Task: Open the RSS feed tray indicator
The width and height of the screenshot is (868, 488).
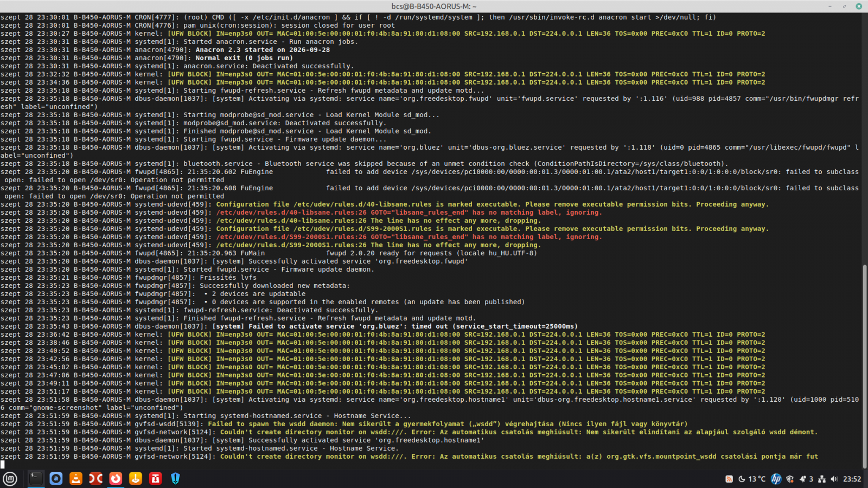Action: tap(729, 479)
